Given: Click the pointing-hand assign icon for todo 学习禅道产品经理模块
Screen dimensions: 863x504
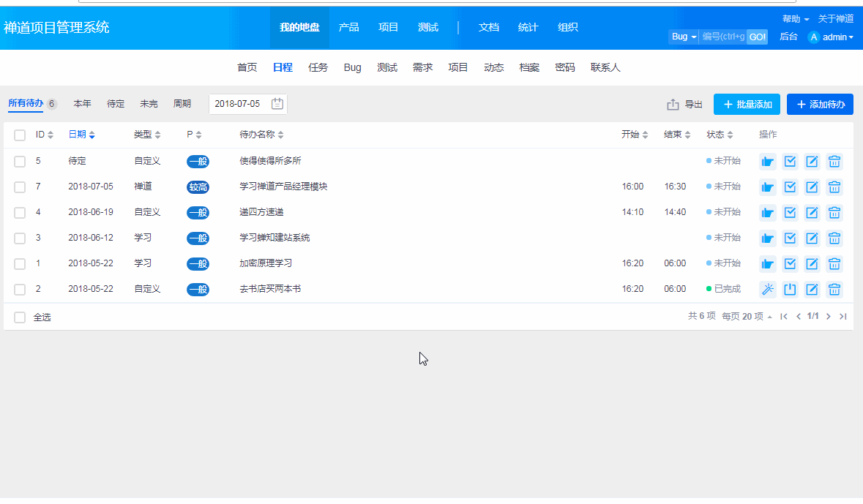Looking at the screenshot, I should tap(767, 187).
